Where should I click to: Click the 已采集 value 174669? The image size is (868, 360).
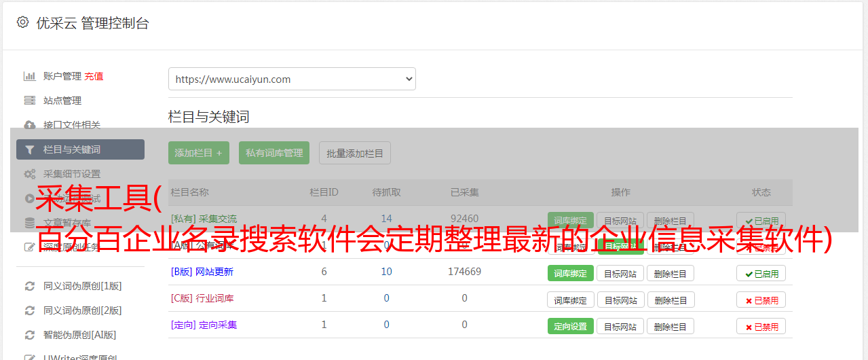pos(464,272)
